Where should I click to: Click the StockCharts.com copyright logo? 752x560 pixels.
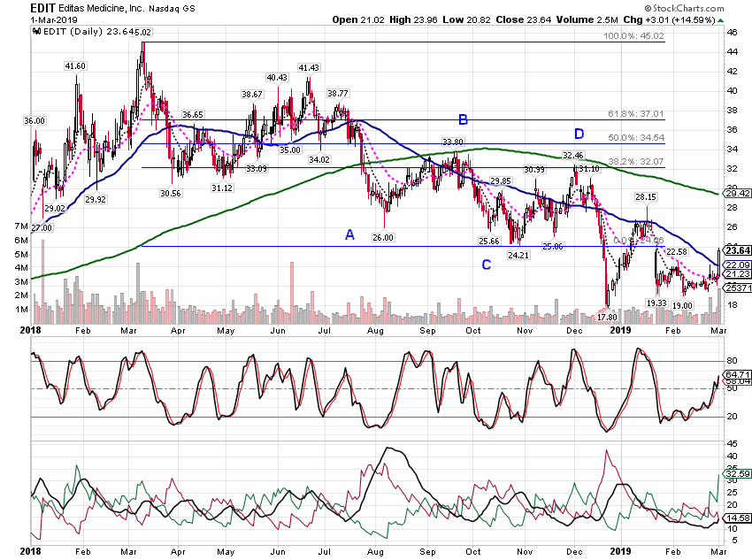coord(684,8)
